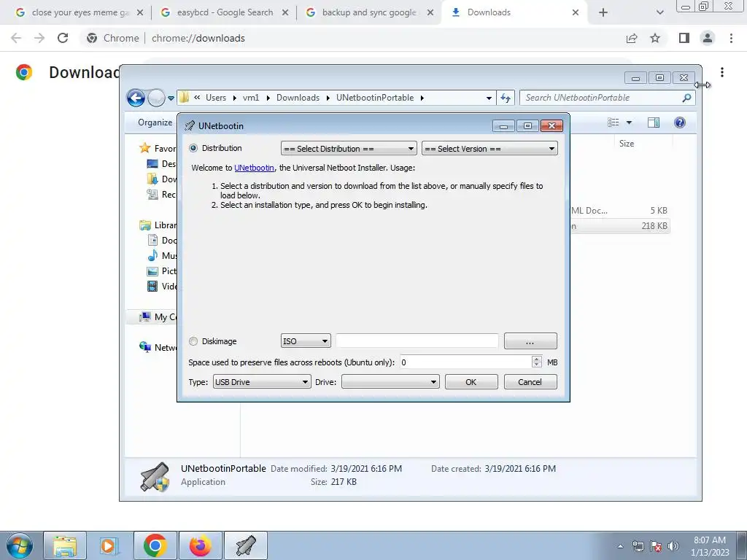Close the UNetbootin dialog
The image size is (747, 560).
(551, 125)
